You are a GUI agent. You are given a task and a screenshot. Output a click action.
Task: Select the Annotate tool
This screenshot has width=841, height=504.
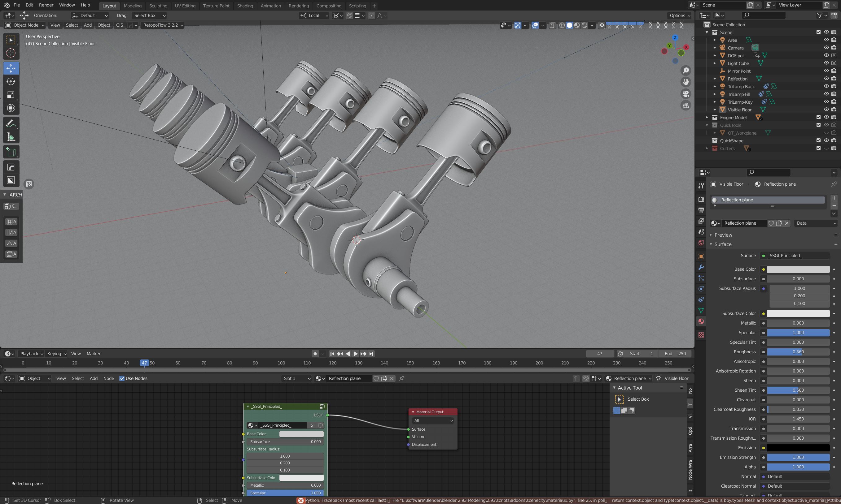[11, 124]
